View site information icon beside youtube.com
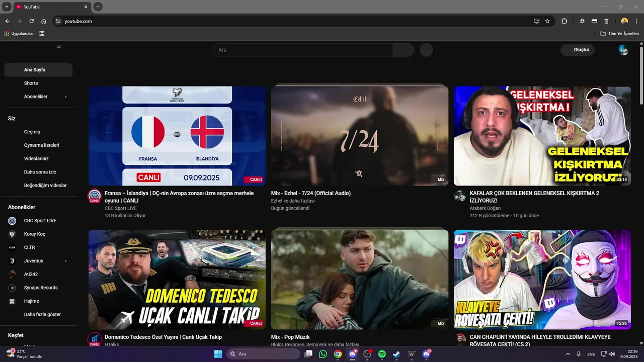Image resolution: width=644 pixels, height=362 pixels. (x=58, y=21)
